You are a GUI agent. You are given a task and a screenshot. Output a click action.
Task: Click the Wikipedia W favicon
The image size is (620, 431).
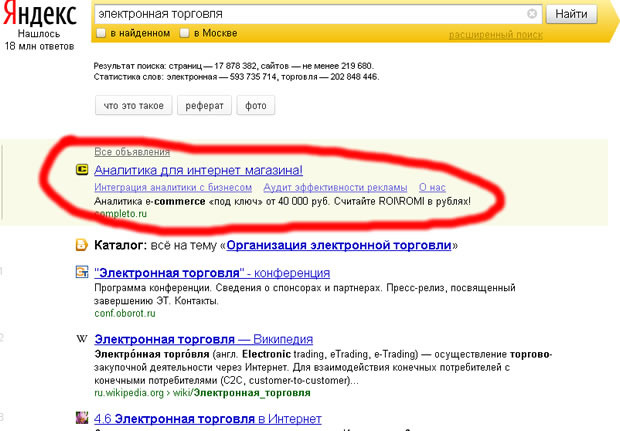81,339
